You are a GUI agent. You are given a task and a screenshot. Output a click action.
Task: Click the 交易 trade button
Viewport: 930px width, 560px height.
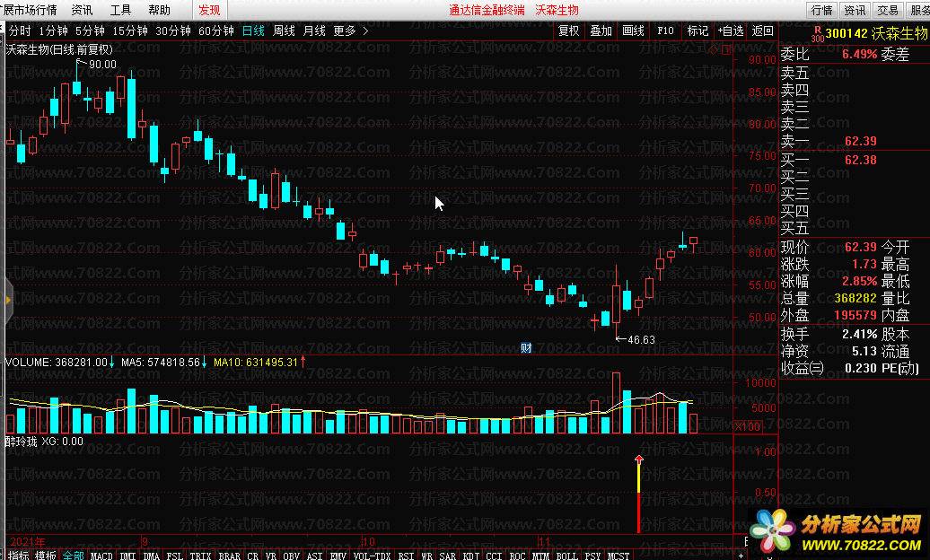click(888, 10)
